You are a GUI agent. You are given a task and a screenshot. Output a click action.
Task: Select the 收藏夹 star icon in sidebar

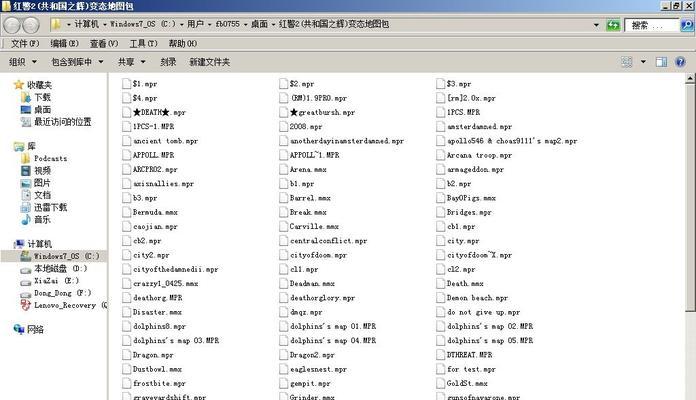18,85
